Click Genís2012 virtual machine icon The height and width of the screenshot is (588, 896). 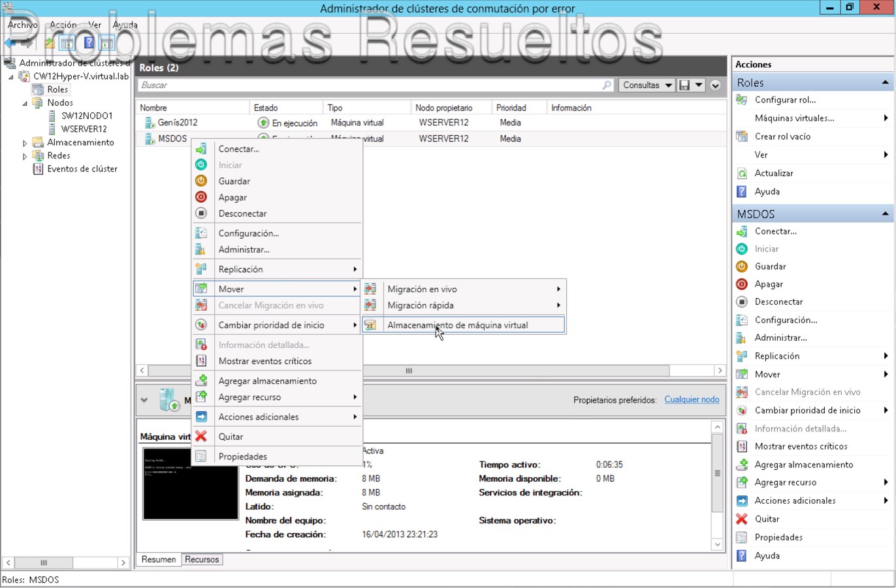coord(149,123)
